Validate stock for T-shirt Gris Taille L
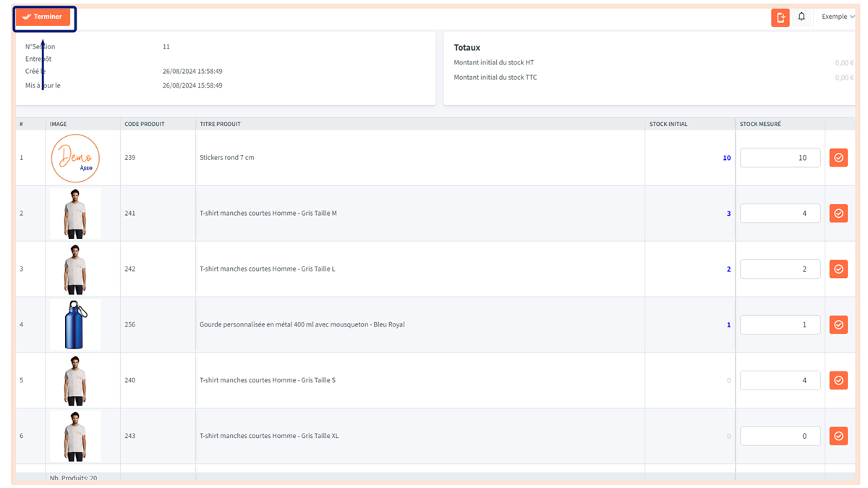 tap(838, 269)
